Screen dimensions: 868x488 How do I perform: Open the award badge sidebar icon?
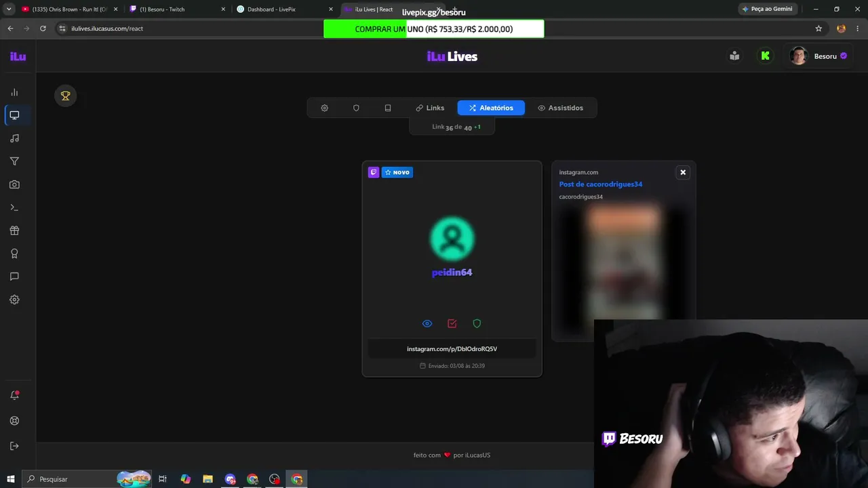14,253
